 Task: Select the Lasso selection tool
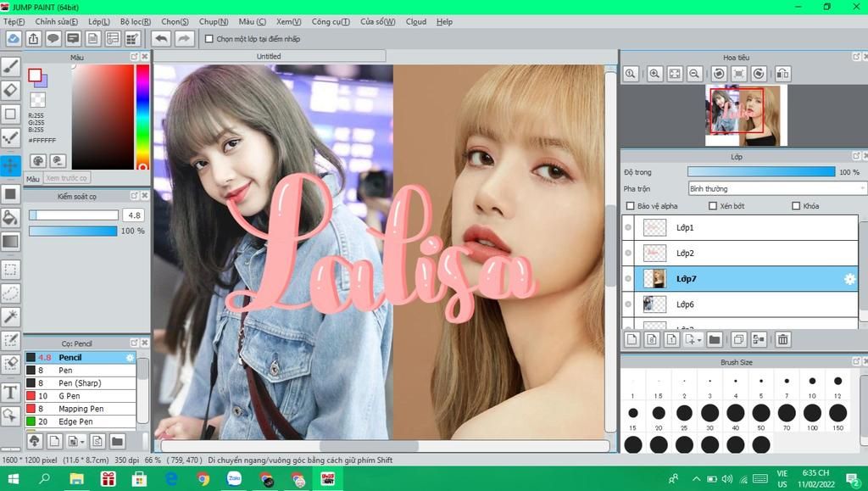10,293
